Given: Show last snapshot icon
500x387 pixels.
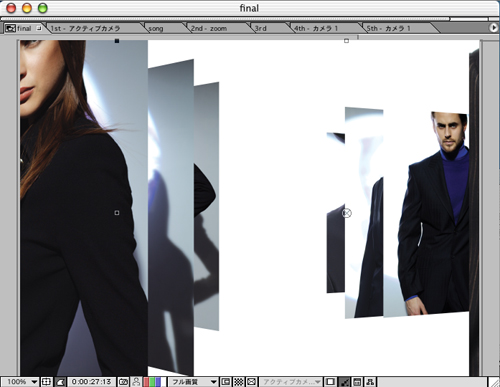Looking at the screenshot, I should tap(136, 382).
